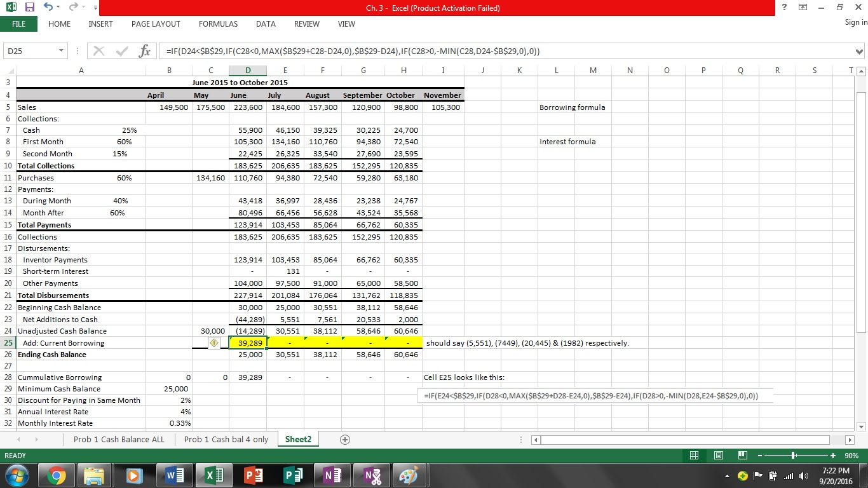Image resolution: width=868 pixels, height=488 pixels.
Task: Click the error warning icon beside D25
Action: [214, 343]
